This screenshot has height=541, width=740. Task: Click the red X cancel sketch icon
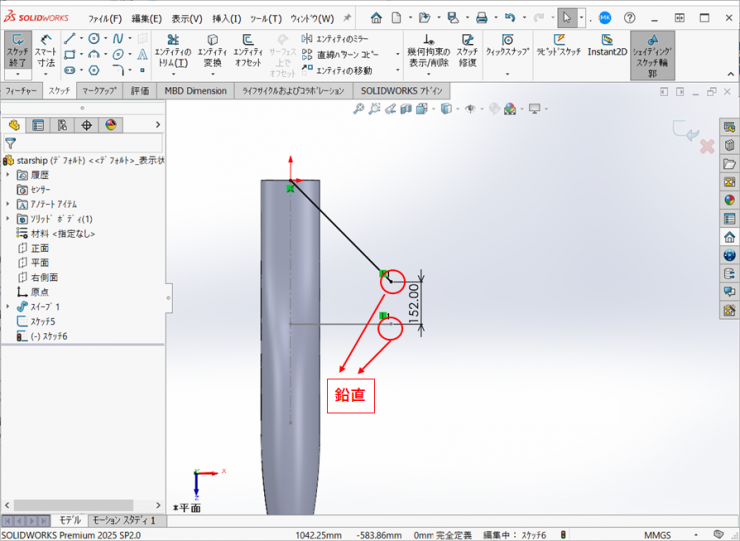706,146
